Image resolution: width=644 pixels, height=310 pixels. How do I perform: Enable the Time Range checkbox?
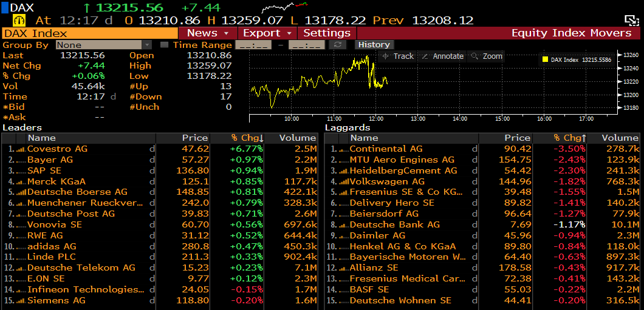(x=164, y=45)
